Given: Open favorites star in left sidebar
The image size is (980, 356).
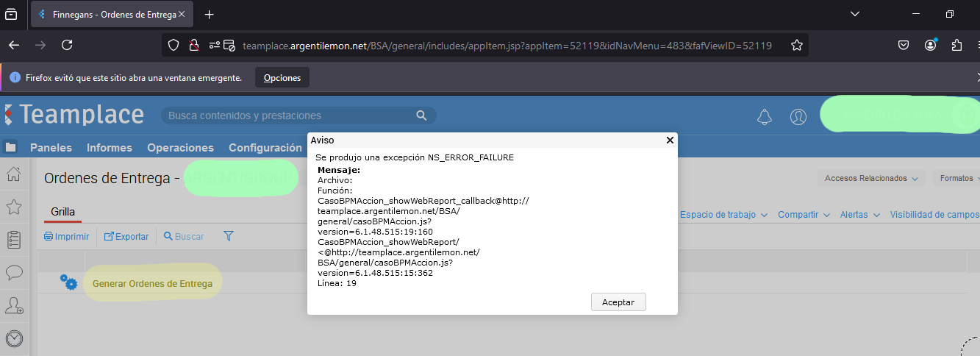Looking at the screenshot, I should click(13, 207).
